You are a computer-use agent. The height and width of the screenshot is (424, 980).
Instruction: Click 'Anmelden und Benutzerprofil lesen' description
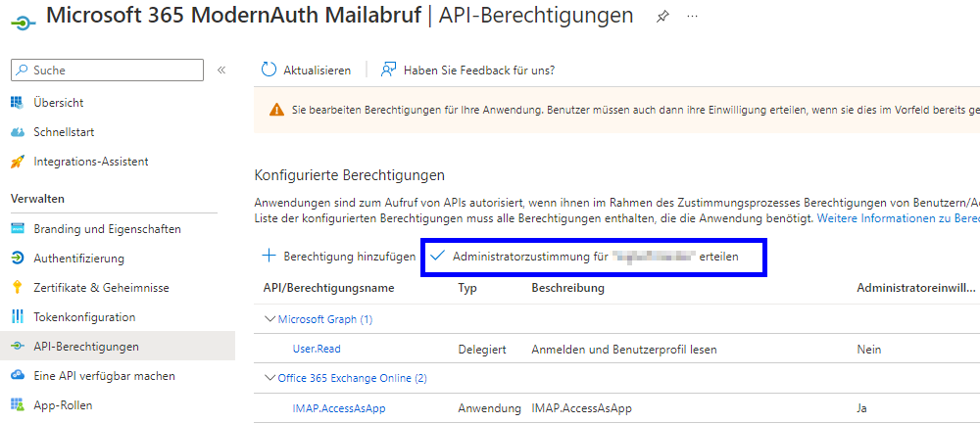point(623,349)
